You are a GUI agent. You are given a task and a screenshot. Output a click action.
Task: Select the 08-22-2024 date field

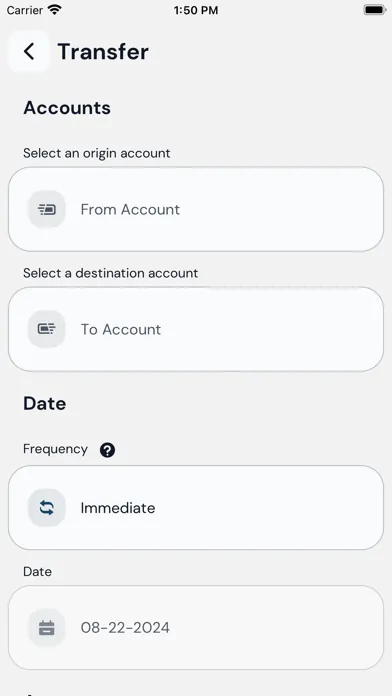coord(196,628)
